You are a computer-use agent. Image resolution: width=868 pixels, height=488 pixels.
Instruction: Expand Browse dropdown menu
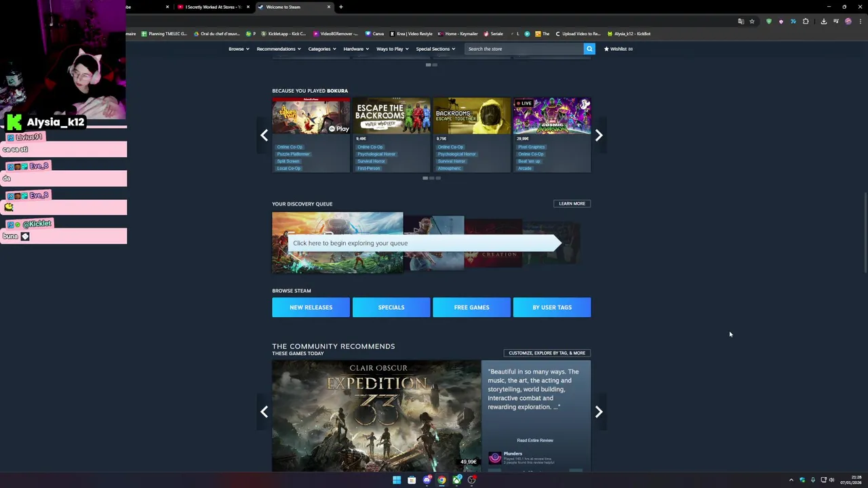[239, 49]
